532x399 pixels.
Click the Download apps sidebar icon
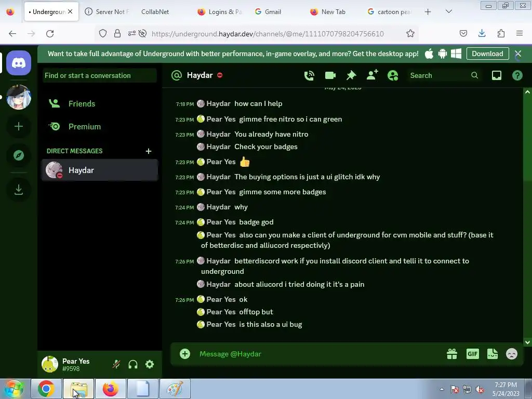click(x=19, y=189)
